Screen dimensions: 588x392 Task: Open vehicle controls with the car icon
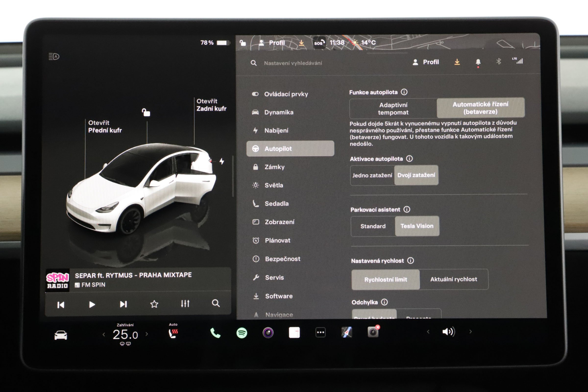click(60, 334)
